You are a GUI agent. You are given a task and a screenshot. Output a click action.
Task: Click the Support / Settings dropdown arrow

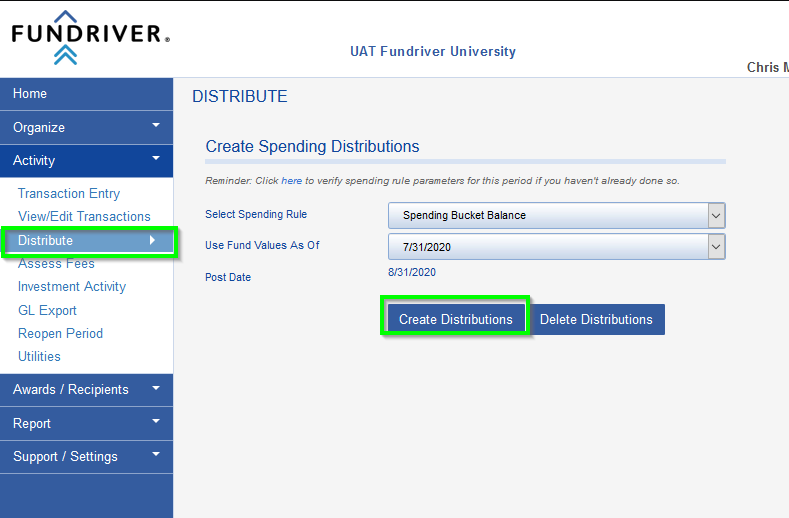(x=156, y=454)
